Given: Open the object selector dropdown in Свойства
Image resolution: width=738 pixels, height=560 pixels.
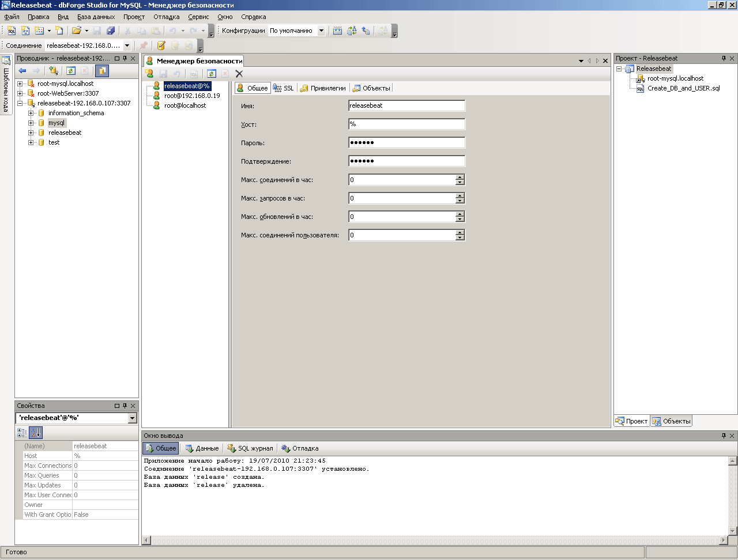Looking at the screenshot, I should pos(133,418).
